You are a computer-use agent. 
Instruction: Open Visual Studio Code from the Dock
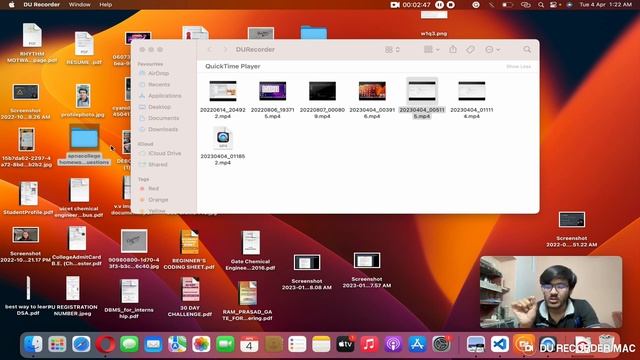point(500,344)
